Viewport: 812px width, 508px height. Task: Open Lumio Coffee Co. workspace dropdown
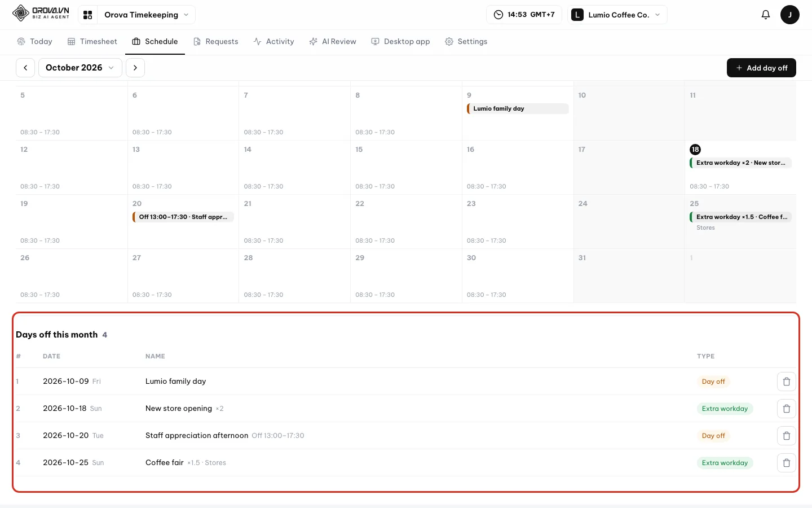pos(617,15)
